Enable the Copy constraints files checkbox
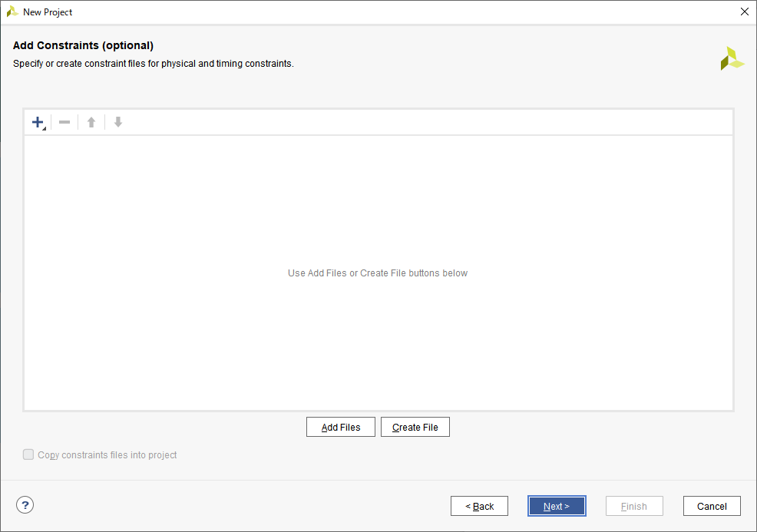Screen dimensions: 757x532 (x=28, y=454)
